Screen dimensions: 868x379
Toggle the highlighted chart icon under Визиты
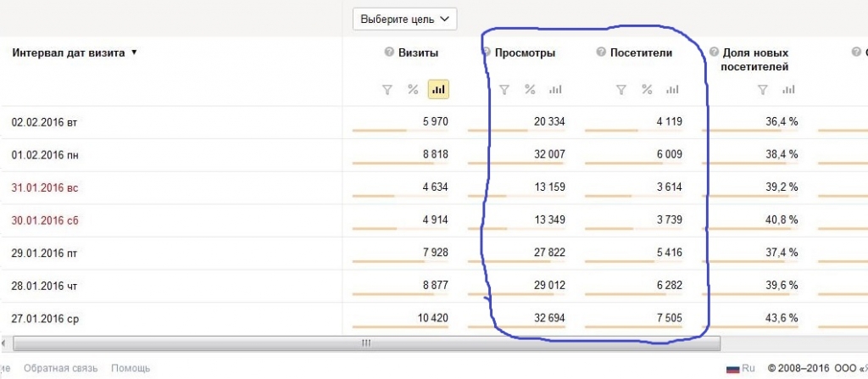pyautogui.click(x=438, y=90)
